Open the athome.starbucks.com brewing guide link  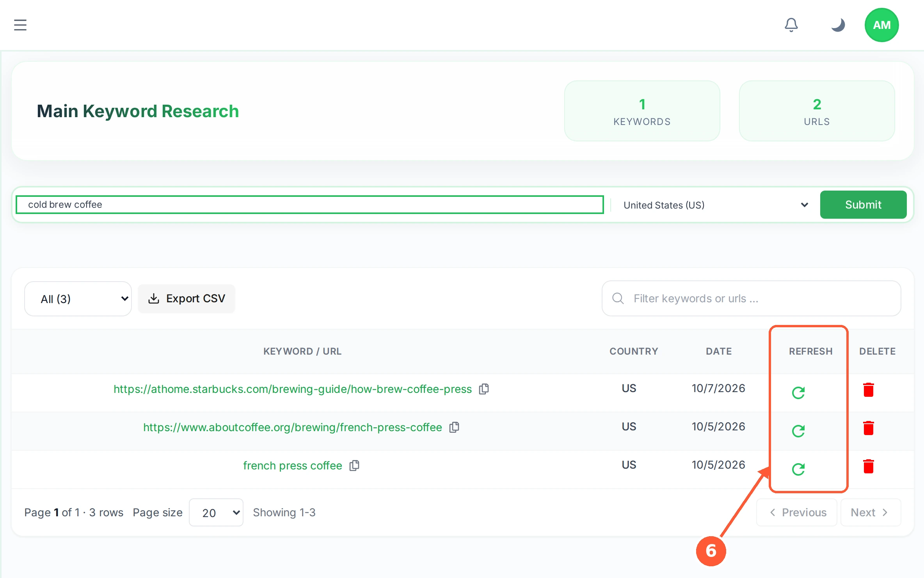tap(293, 389)
